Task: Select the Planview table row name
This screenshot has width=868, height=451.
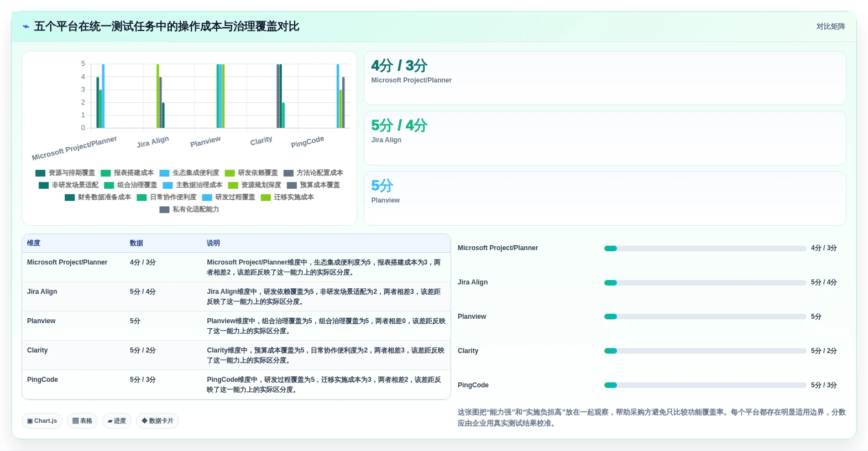Action: [41, 321]
